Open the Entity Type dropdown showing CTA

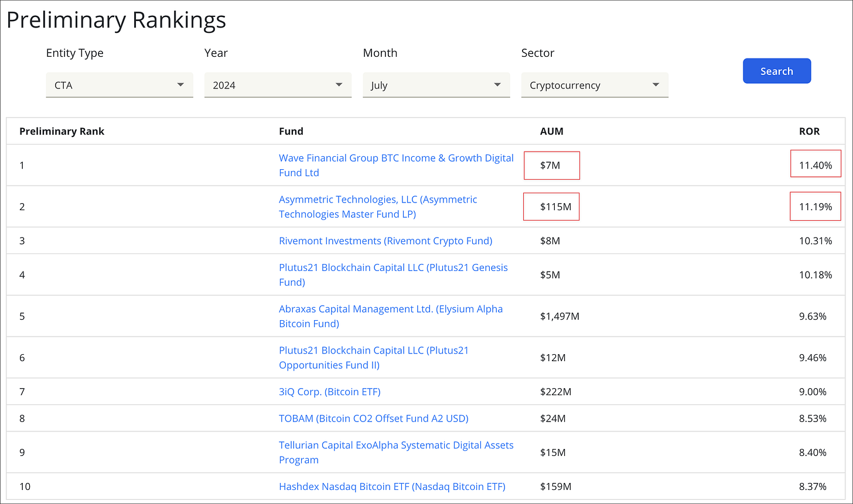pyautogui.click(x=120, y=85)
